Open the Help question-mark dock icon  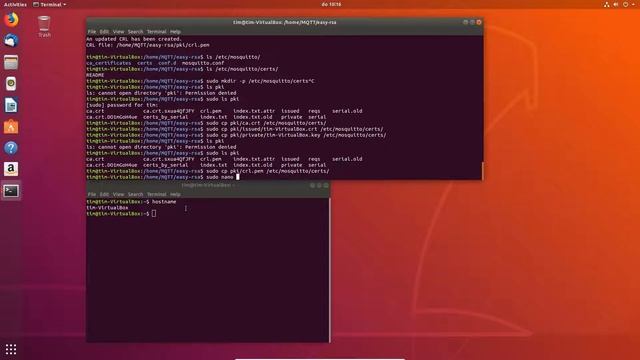11,148
